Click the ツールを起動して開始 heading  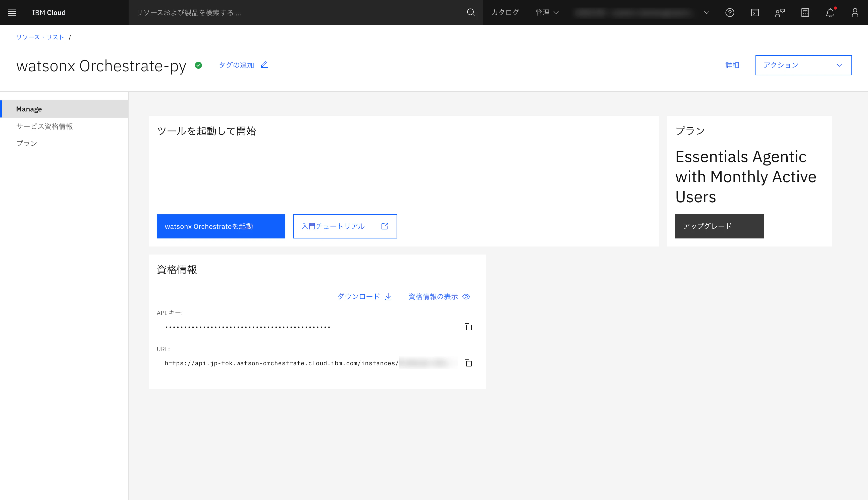206,131
